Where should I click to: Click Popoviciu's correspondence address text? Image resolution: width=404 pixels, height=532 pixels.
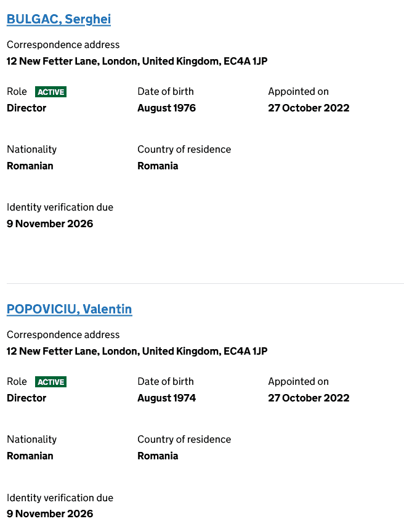[137, 351]
